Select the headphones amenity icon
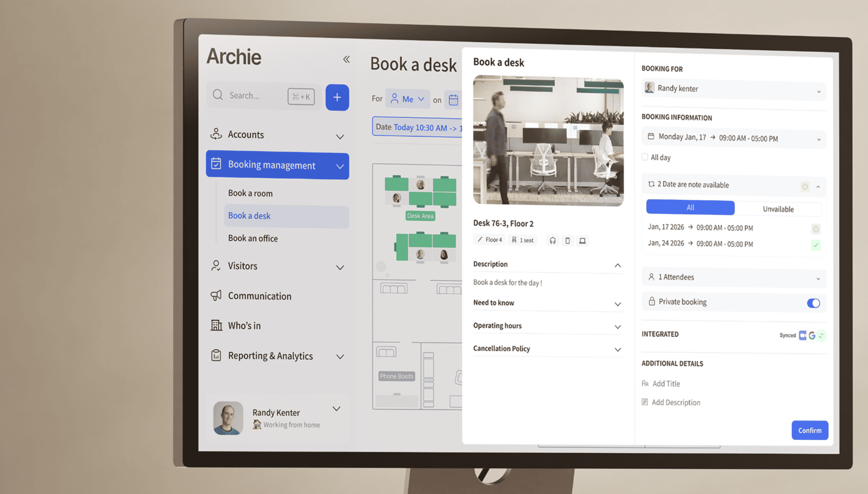 [x=552, y=240]
